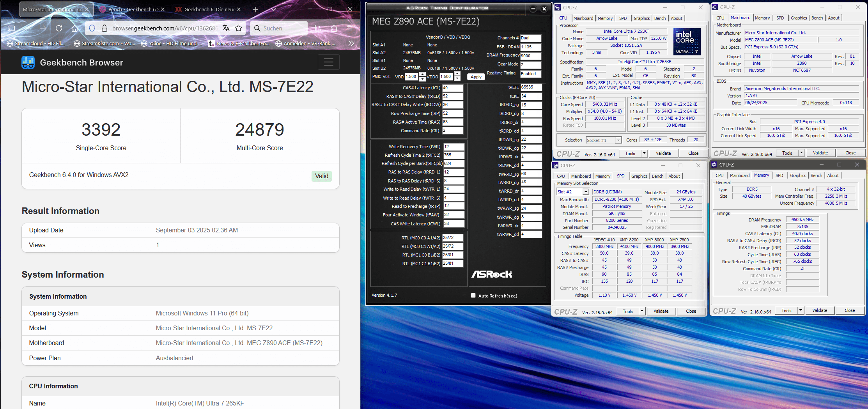The image size is (868, 409).
Task: Click Tools button in the CPU-Z Memory window
Action: pyautogui.click(x=787, y=311)
